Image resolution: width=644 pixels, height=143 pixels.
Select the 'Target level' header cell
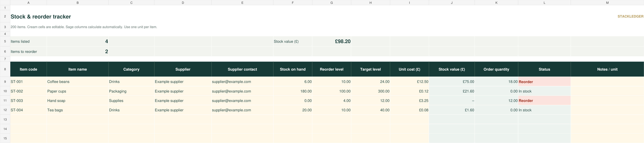point(370,69)
